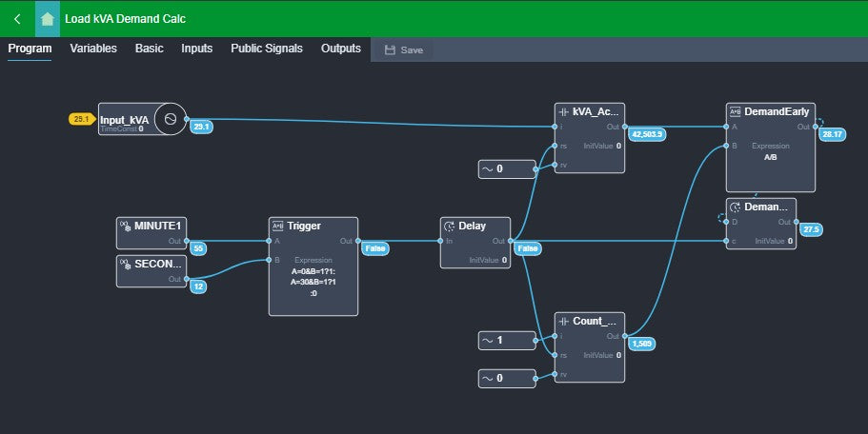Screen dimensions: 868x434
Task: Click the Trigger expression block icon
Action: [278, 226]
